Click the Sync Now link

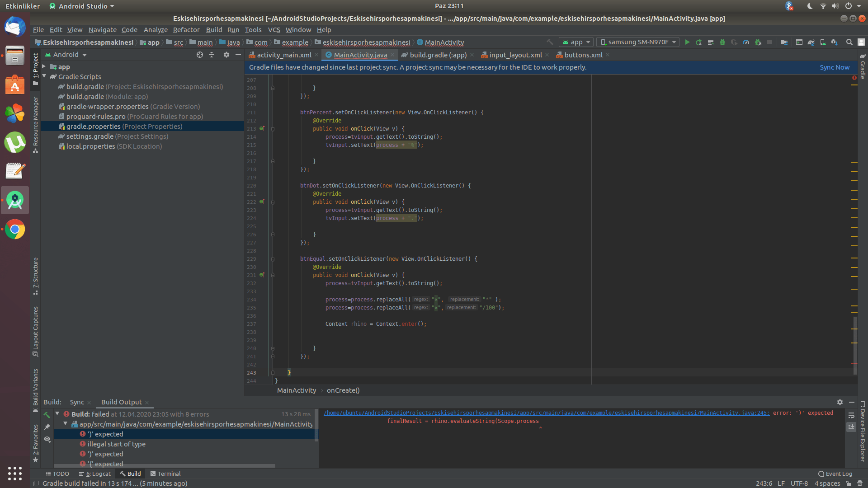tap(835, 67)
